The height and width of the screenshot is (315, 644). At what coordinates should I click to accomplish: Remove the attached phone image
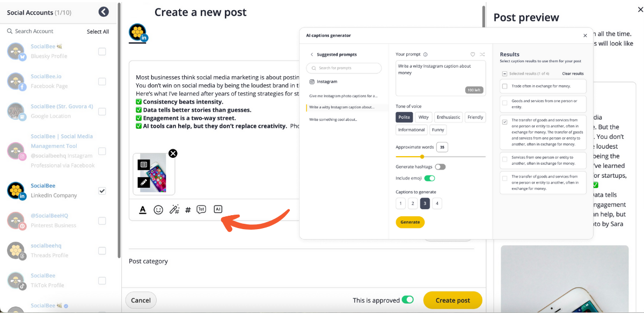[x=173, y=153]
